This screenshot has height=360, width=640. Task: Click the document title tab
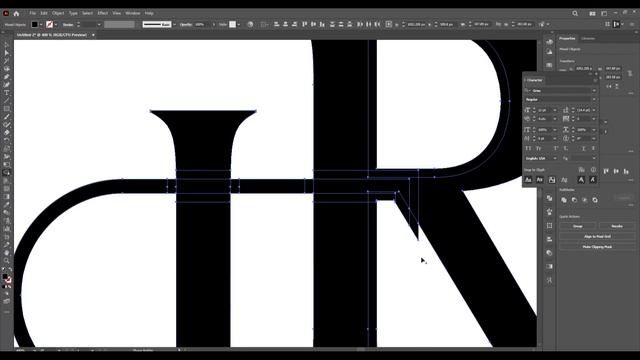coord(52,35)
